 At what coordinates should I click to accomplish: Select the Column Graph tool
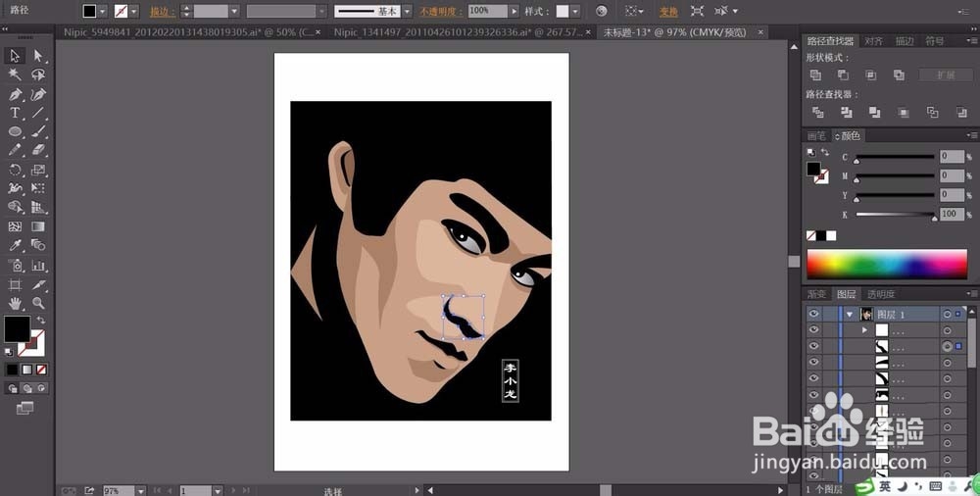tap(38, 266)
